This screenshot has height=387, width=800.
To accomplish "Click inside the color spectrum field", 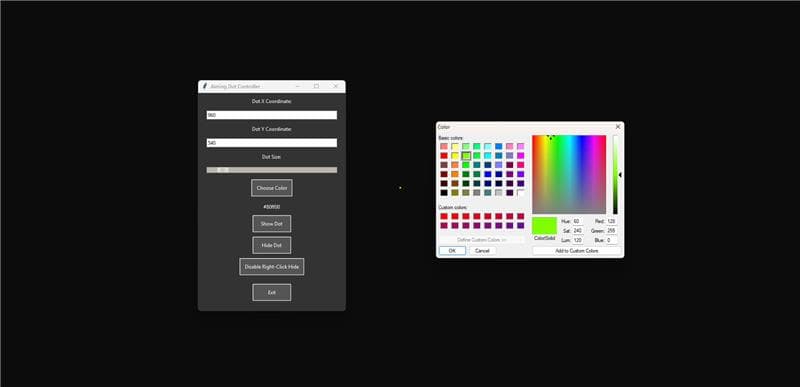I will (569, 174).
